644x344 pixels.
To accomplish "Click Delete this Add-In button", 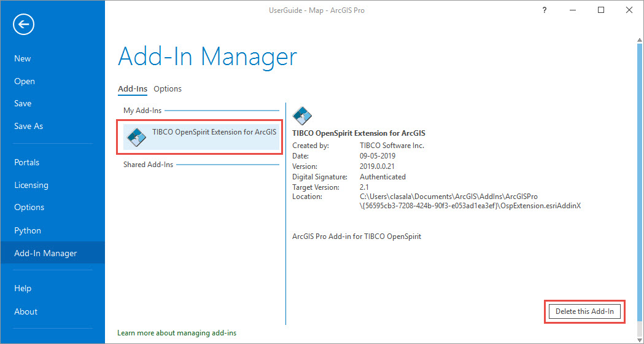I will point(584,311).
